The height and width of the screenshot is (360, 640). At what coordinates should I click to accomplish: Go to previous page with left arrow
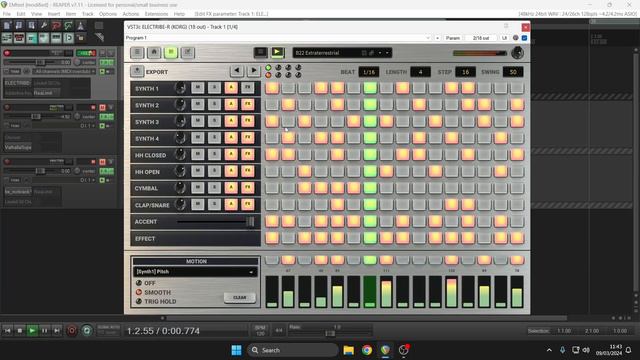(x=237, y=71)
